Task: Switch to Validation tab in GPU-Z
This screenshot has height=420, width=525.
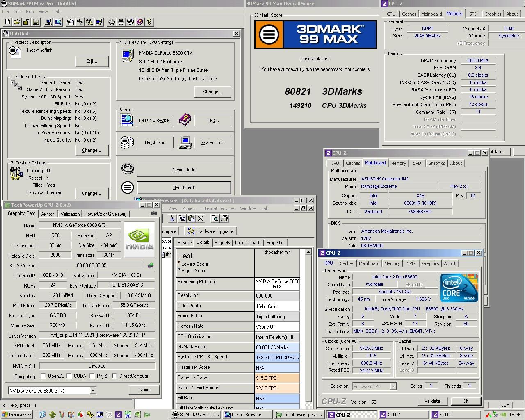Action: click(x=70, y=214)
